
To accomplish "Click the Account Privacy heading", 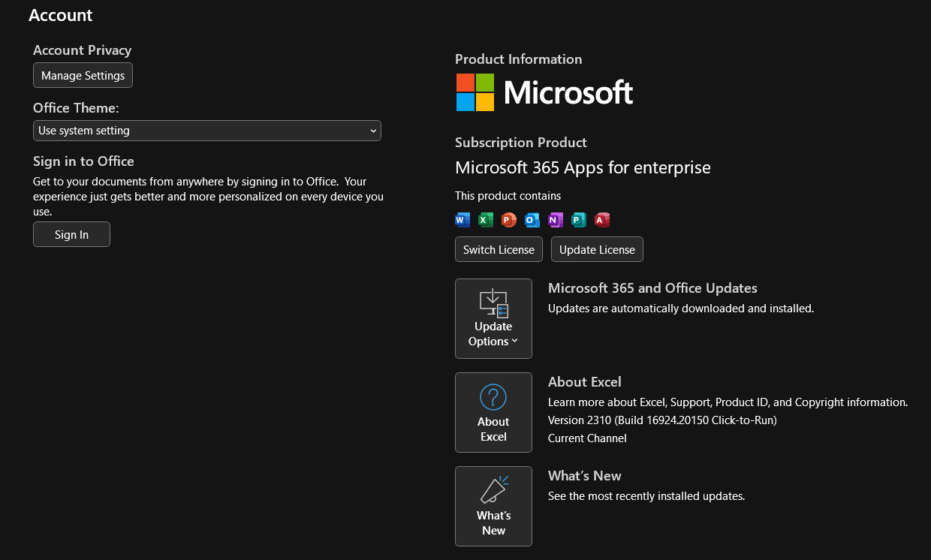I will (x=83, y=50).
